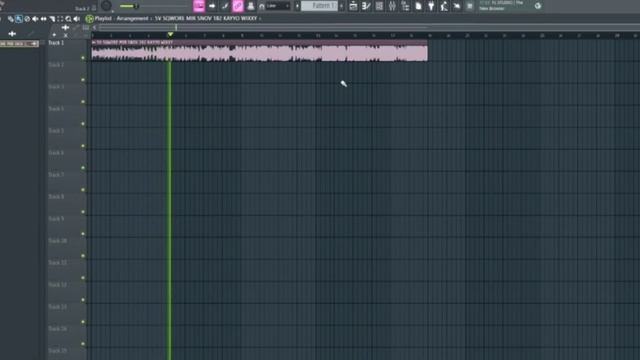The height and width of the screenshot is (360, 640).
Task: Click the arrow icon next to the person icon
Action: pyautogui.click(x=457, y=6)
